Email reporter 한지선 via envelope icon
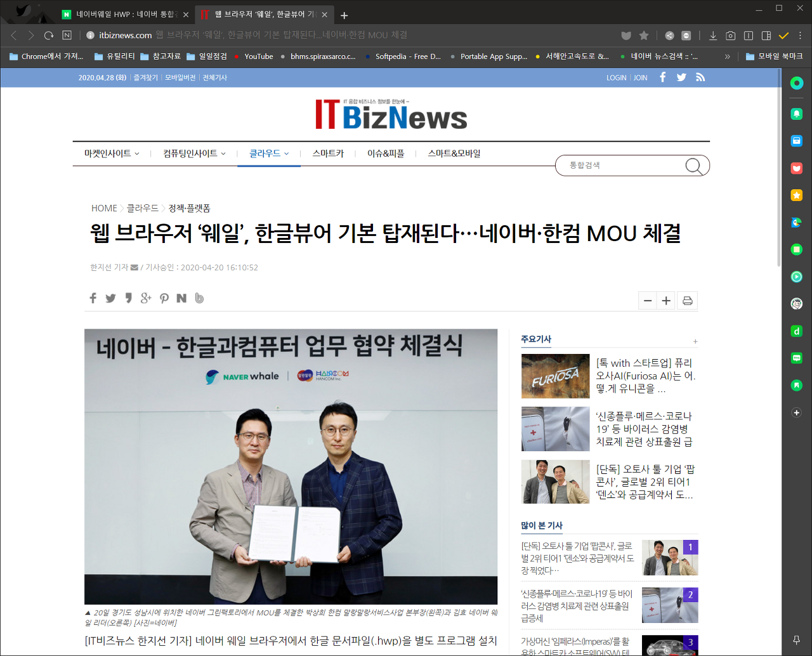The width and height of the screenshot is (812, 656). (134, 268)
